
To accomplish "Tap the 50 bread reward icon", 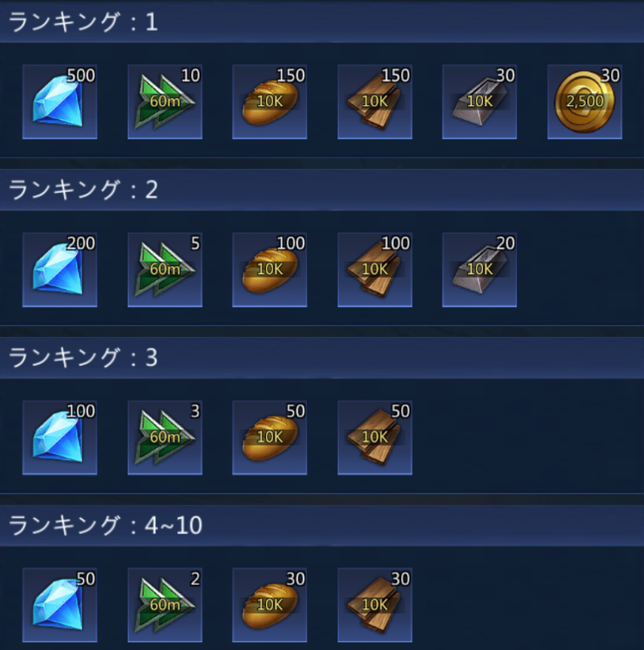I will coord(270,438).
